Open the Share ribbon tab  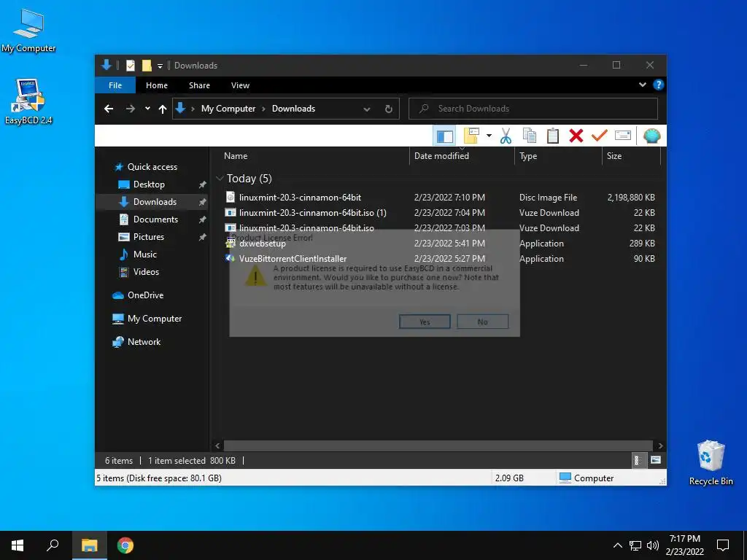[x=199, y=85]
